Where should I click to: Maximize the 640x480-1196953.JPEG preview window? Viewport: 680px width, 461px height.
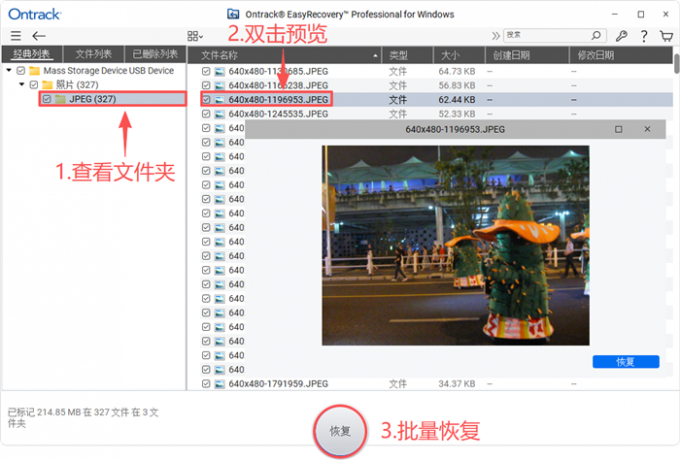[618, 129]
